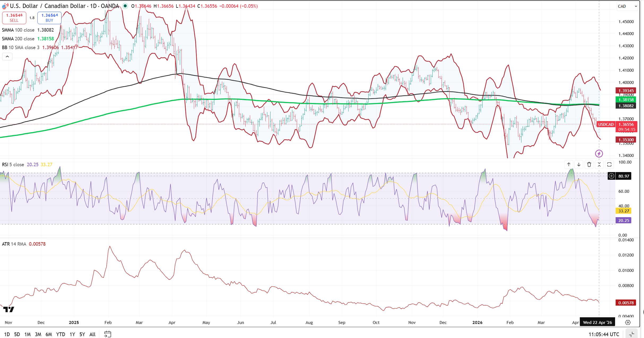Delete the RSI pane with trash icon
The height and width of the screenshot is (338, 644).
[589, 165]
